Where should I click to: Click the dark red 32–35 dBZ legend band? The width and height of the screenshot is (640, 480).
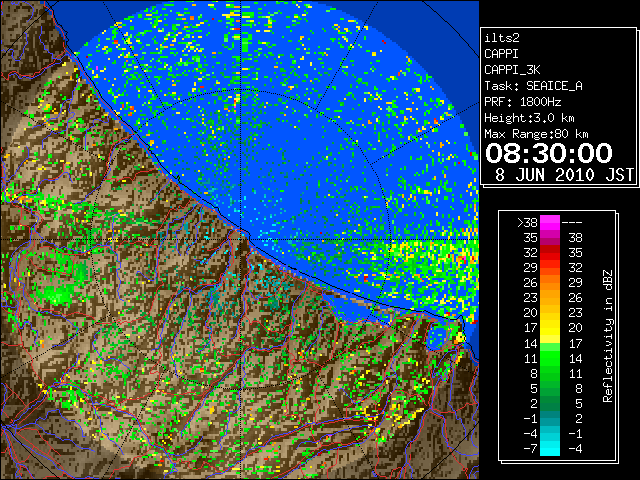pyautogui.click(x=550, y=253)
